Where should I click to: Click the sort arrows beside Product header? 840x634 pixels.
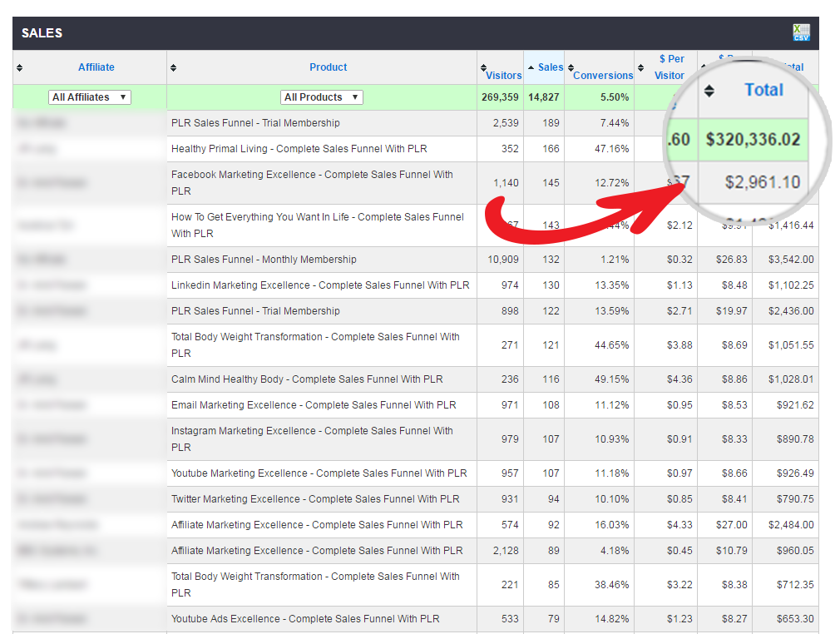coord(173,67)
